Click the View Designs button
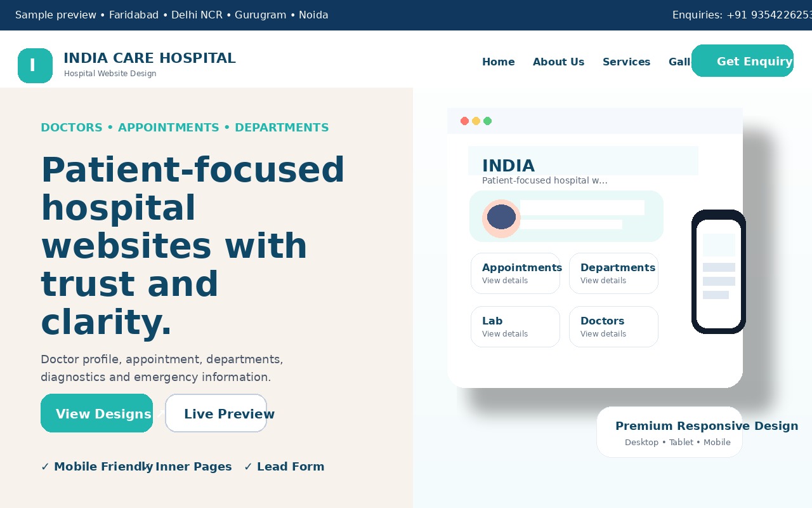Viewport: 812px width, 508px height. [x=96, y=413]
